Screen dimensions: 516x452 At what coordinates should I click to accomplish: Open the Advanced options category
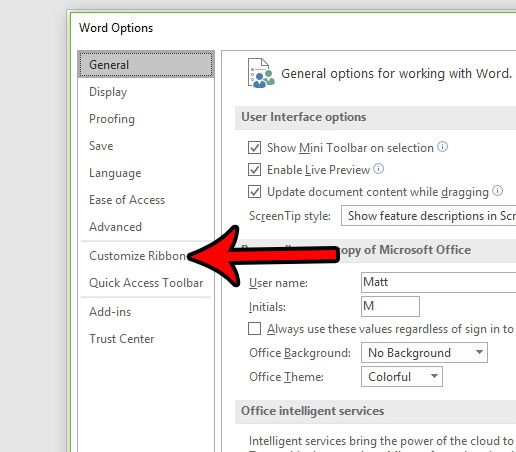click(115, 227)
